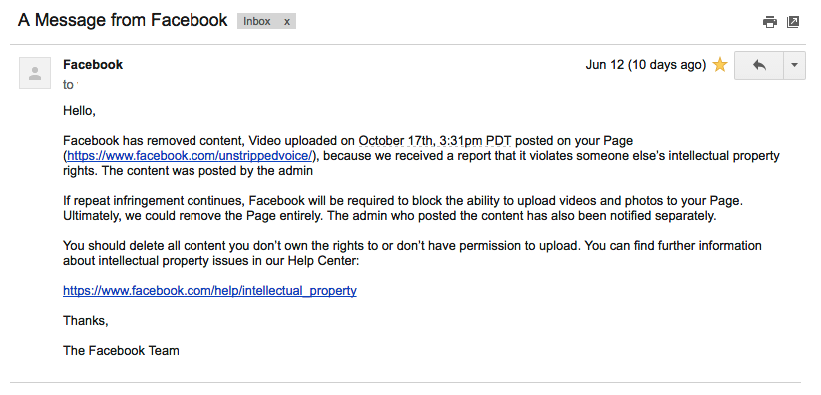
Task: Click 'The Facebook Team' signature text
Action: click(x=121, y=350)
